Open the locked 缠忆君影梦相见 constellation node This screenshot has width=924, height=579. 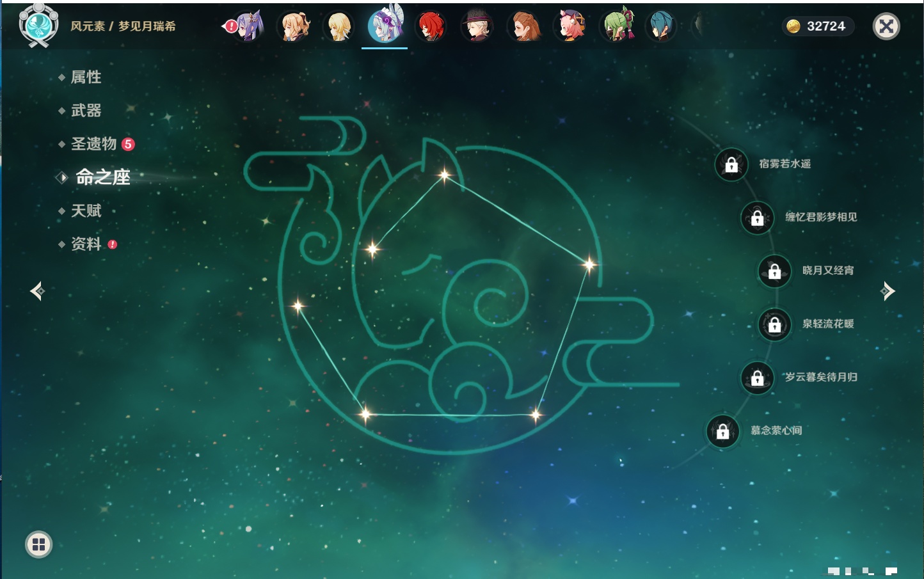click(x=758, y=218)
